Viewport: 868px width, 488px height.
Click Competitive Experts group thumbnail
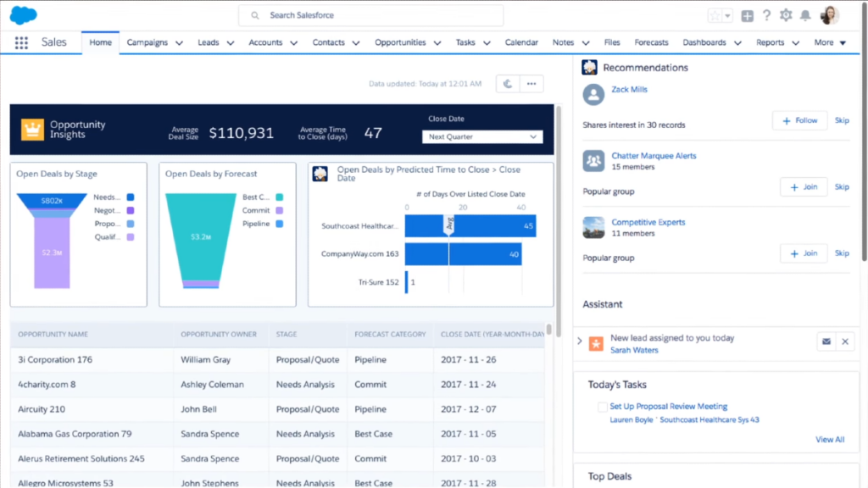click(x=593, y=227)
